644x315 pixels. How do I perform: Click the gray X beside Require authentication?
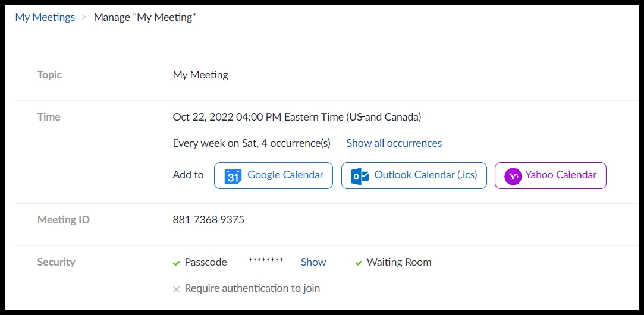(x=177, y=289)
